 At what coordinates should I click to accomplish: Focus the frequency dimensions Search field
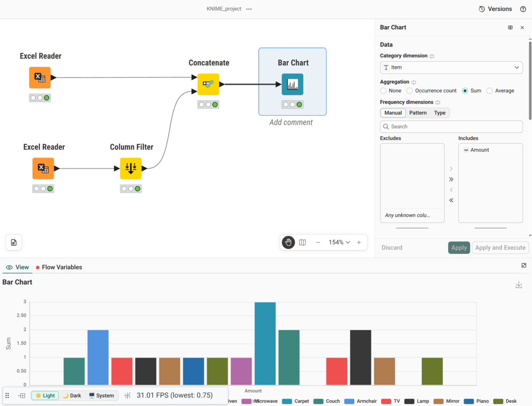coord(451,127)
